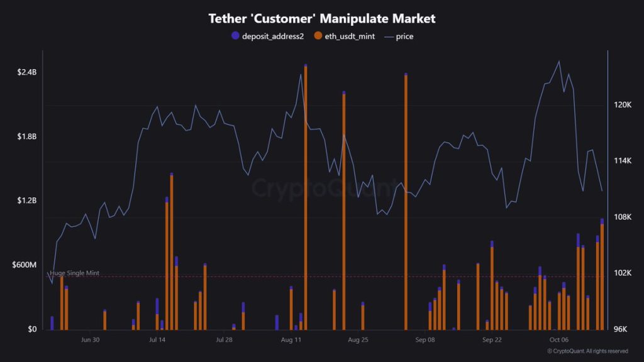
Task: Select the Jul 14 date tick
Action: tap(157, 339)
